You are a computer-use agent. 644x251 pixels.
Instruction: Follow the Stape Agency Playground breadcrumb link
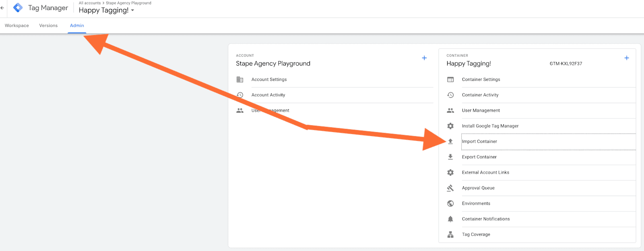click(x=128, y=3)
